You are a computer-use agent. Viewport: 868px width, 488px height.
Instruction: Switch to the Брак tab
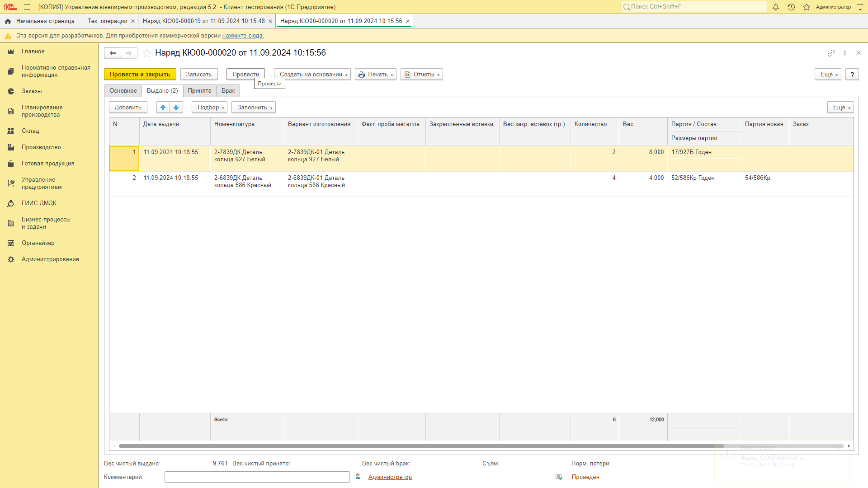click(228, 91)
